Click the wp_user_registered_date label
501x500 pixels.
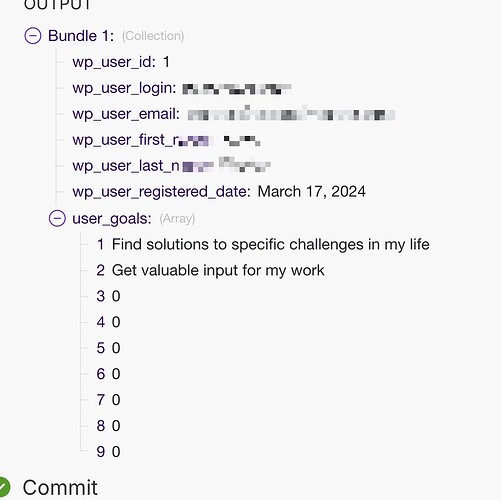coord(161,192)
